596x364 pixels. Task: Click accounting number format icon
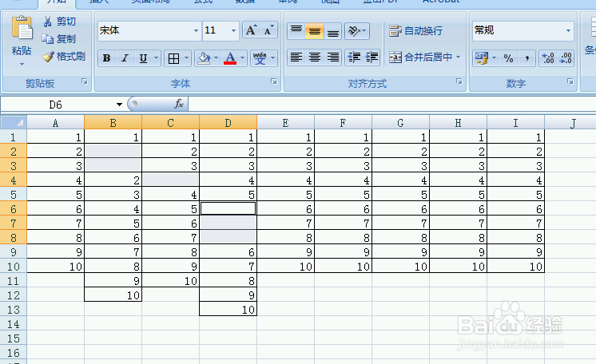click(482, 58)
